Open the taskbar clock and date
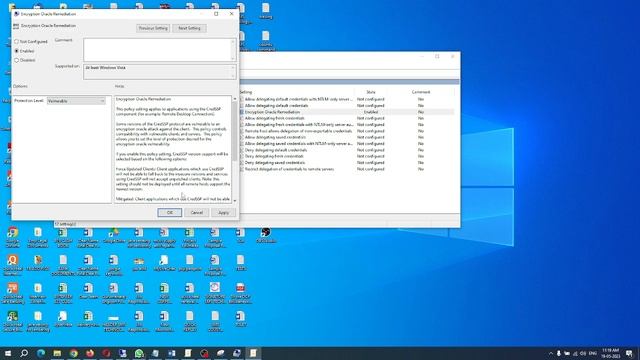 [x=611, y=353]
